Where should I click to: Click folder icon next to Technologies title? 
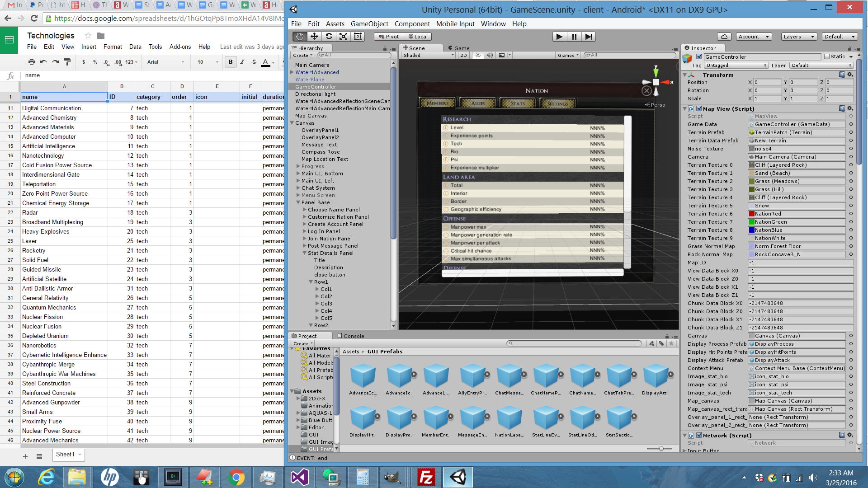(101, 36)
